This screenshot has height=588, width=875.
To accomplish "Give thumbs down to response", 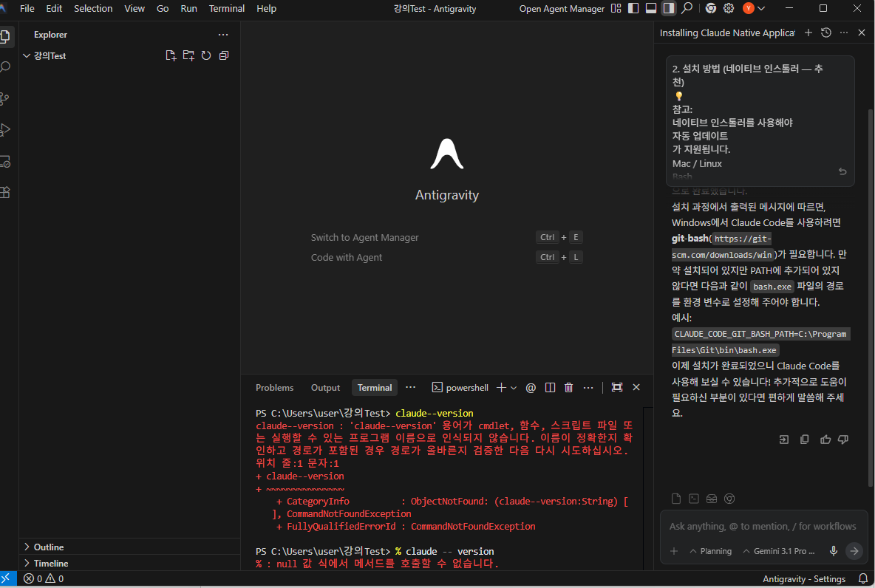I will tap(843, 440).
